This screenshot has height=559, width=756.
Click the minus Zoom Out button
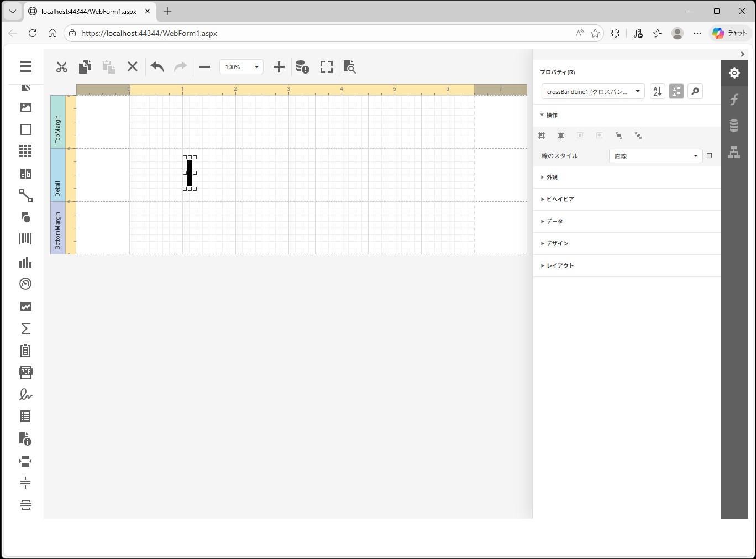tap(204, 67)
